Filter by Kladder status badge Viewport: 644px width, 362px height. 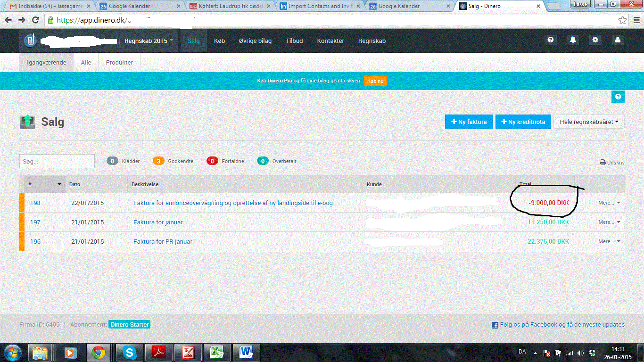tap(112, 161)
